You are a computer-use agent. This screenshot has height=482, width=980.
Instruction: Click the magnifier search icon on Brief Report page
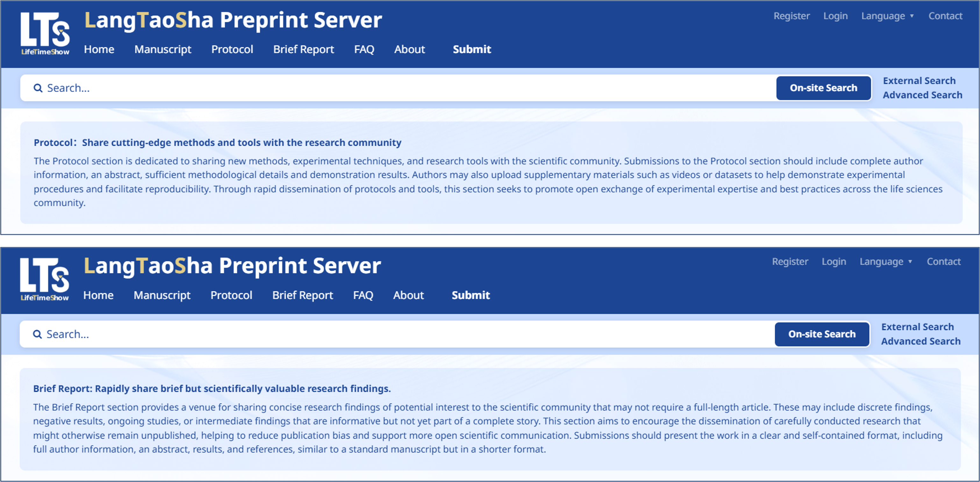click(x=37, y=334)
